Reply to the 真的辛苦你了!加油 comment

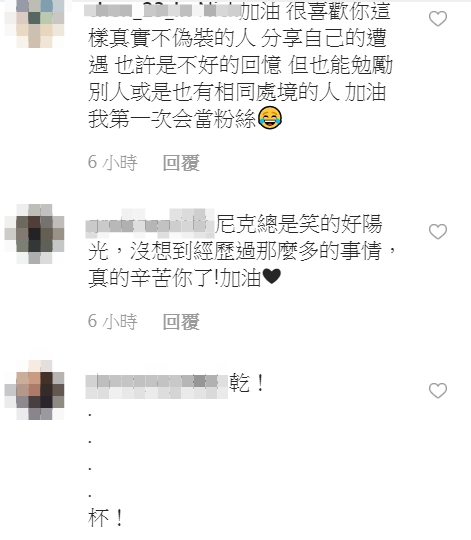point(181,322)
